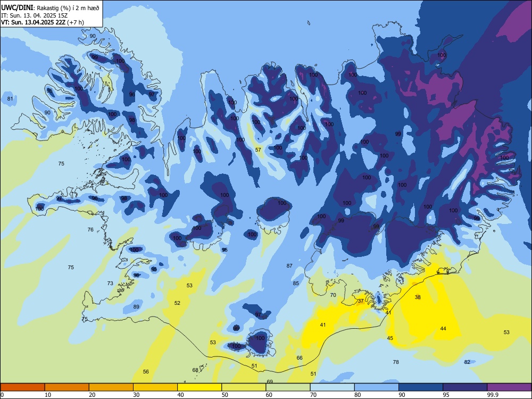This screenshot has height=399, width=532.
Task: Click the 10–20 orange legend swatch
Action: 67,387
